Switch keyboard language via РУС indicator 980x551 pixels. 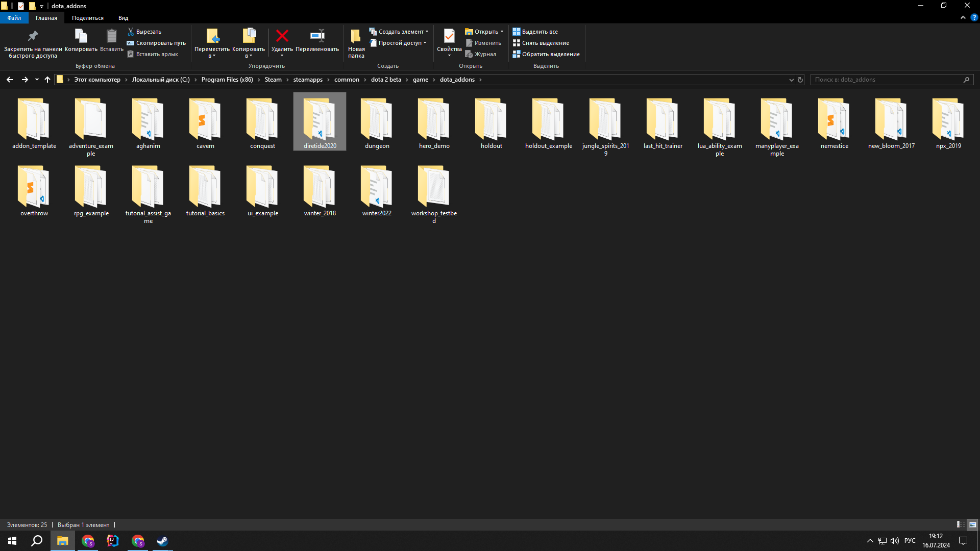[x=910, y=541]
